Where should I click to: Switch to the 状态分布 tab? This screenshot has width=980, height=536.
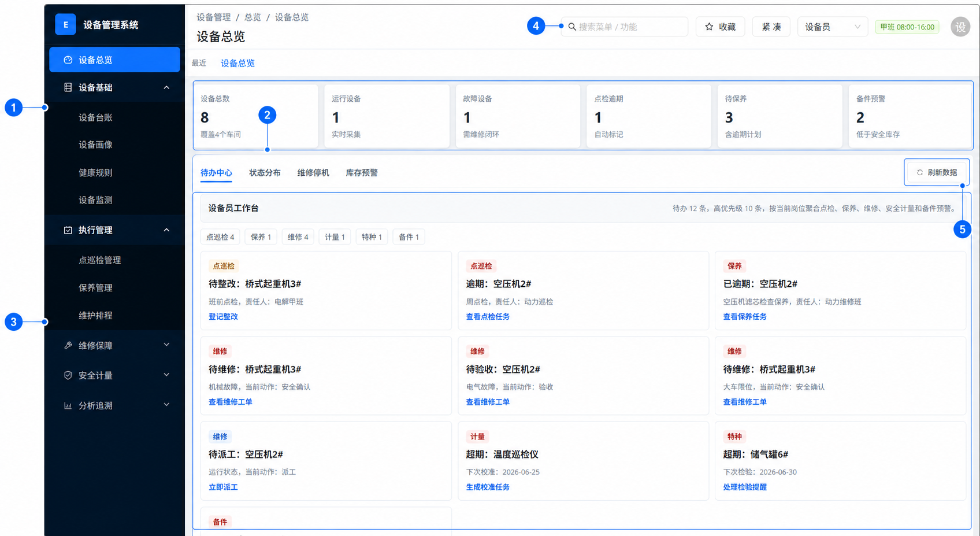[265, 173]
